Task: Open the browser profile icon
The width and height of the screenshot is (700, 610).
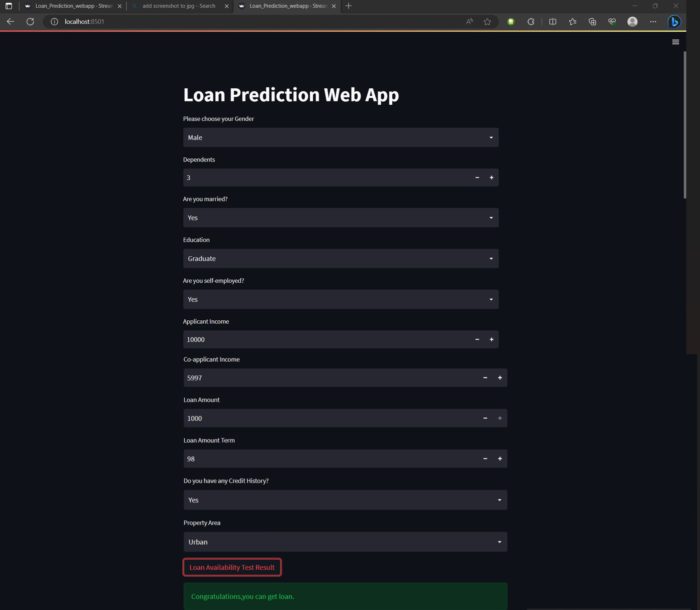Action: coord(632,22)
